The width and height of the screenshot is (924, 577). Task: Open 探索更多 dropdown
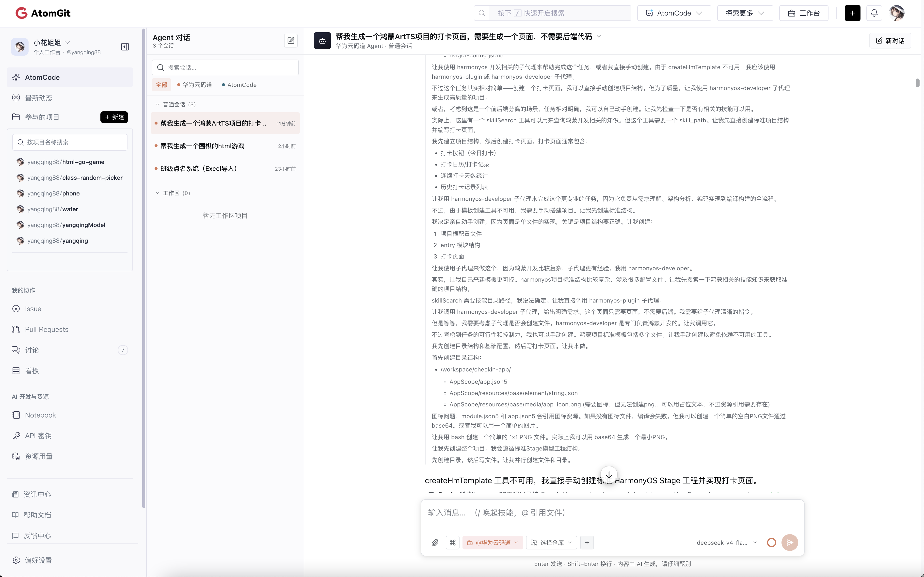point(745,13)
